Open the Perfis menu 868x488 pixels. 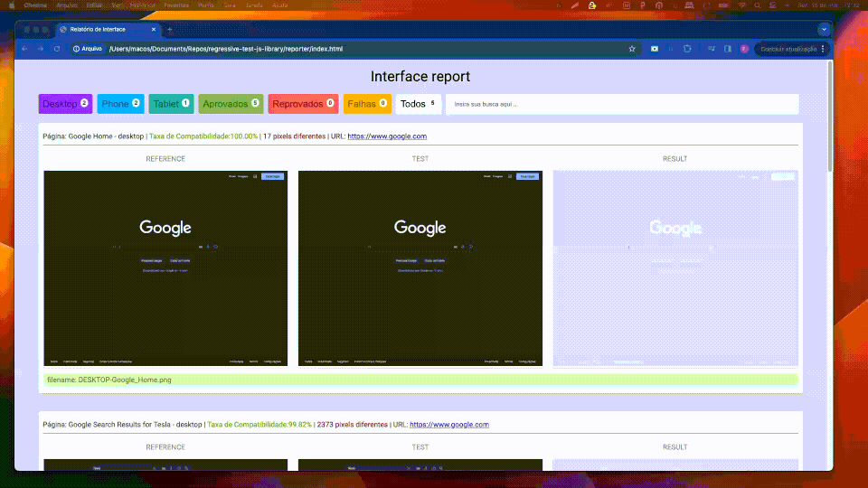pos(206,5)
